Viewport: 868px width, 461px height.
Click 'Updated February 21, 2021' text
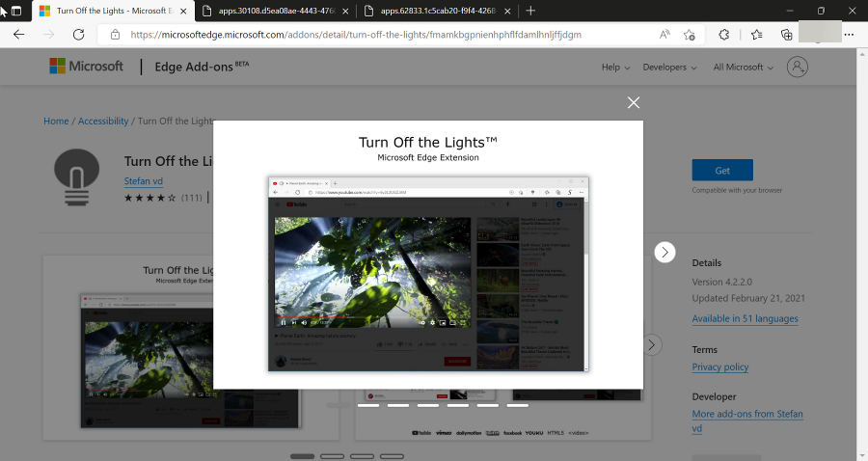[748, 298]
